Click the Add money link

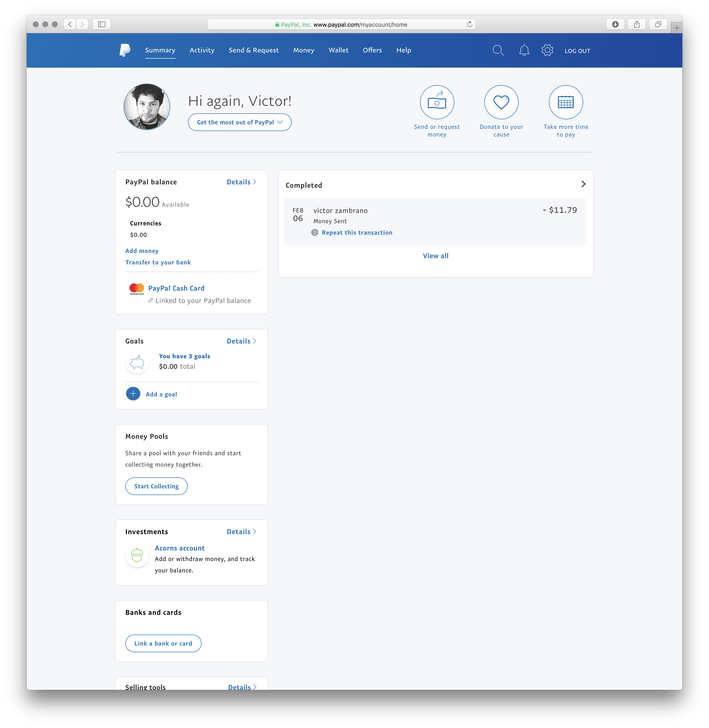tap(142, 251)
